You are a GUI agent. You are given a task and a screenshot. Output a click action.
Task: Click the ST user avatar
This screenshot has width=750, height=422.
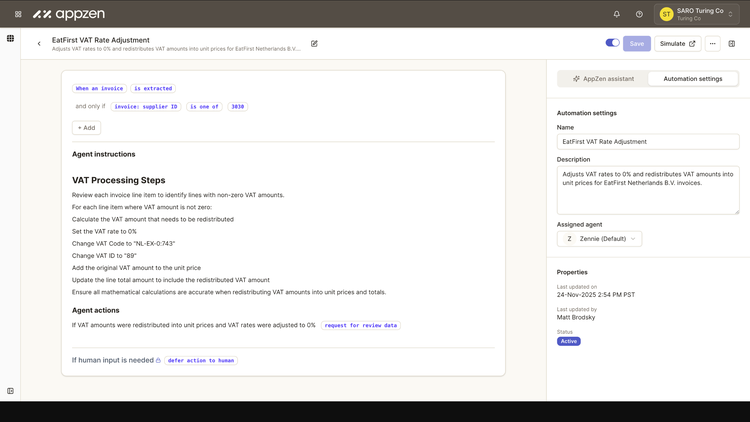click(x=666, y=14)
